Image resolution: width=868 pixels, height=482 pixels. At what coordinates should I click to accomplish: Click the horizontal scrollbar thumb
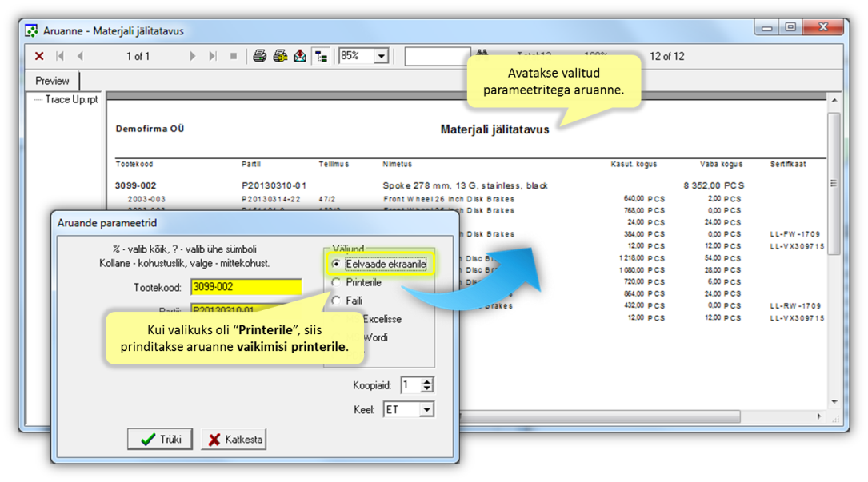pos(601,416)
